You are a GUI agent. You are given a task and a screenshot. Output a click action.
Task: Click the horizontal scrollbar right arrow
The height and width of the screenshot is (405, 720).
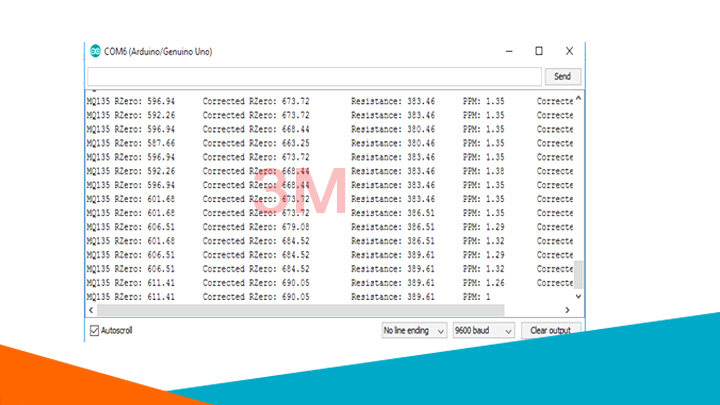coord(568,310)
